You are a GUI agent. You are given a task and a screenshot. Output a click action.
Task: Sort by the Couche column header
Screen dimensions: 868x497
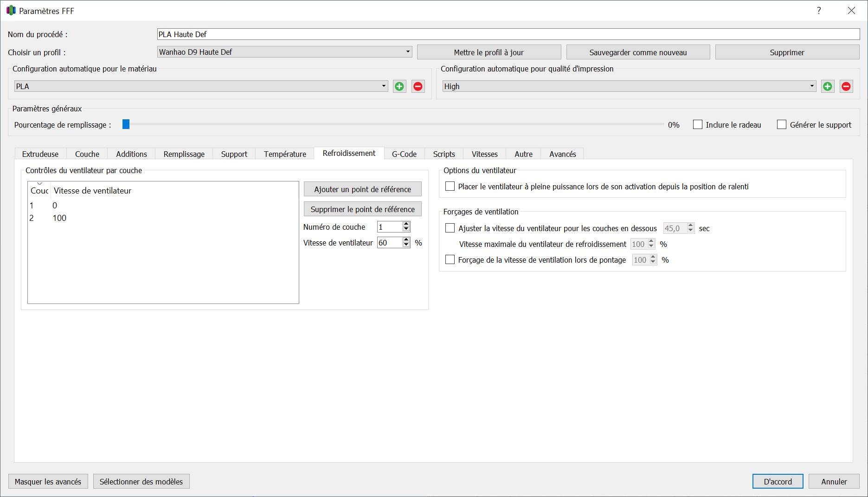39,190
